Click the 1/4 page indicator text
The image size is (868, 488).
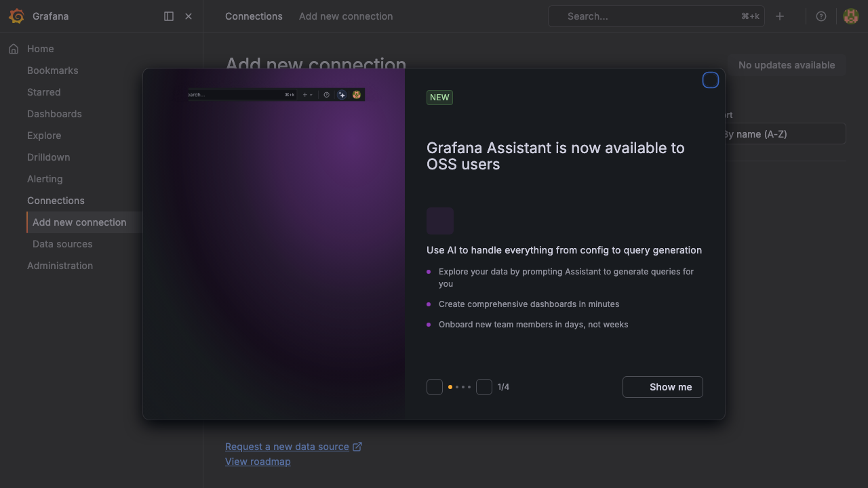pyautogui.click(x=503, y=387)
